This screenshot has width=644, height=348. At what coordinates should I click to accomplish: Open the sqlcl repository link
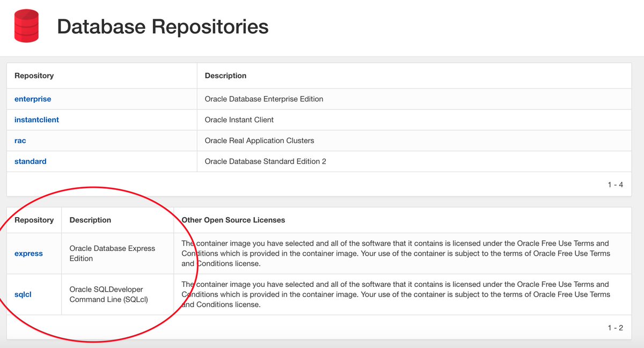[23, 294]
